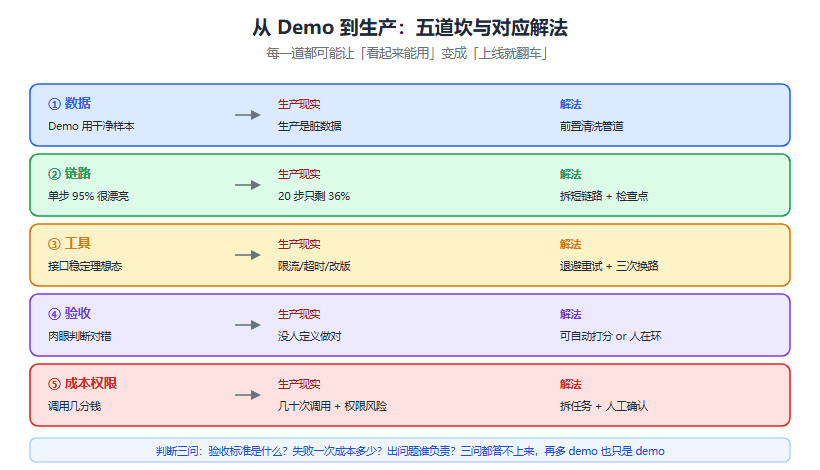
Task: Click the ③ 工具 heading
Action: (x=70, y=244)
